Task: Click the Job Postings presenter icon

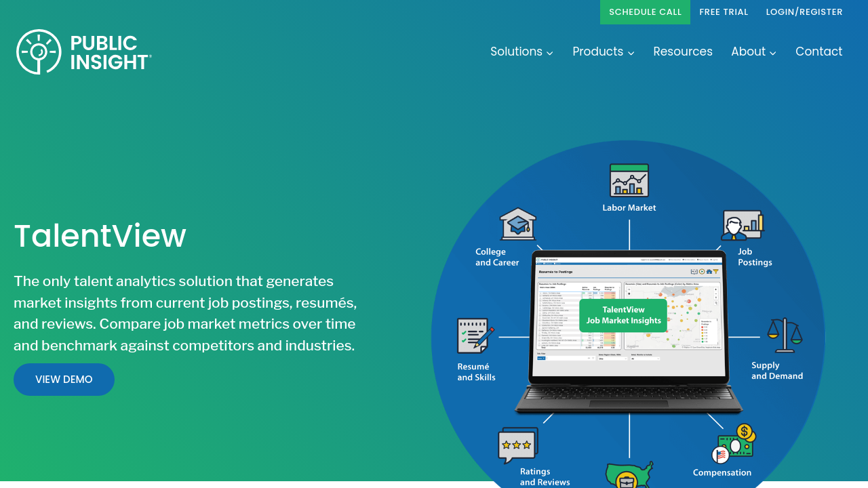Action: [x=742, y=225]
